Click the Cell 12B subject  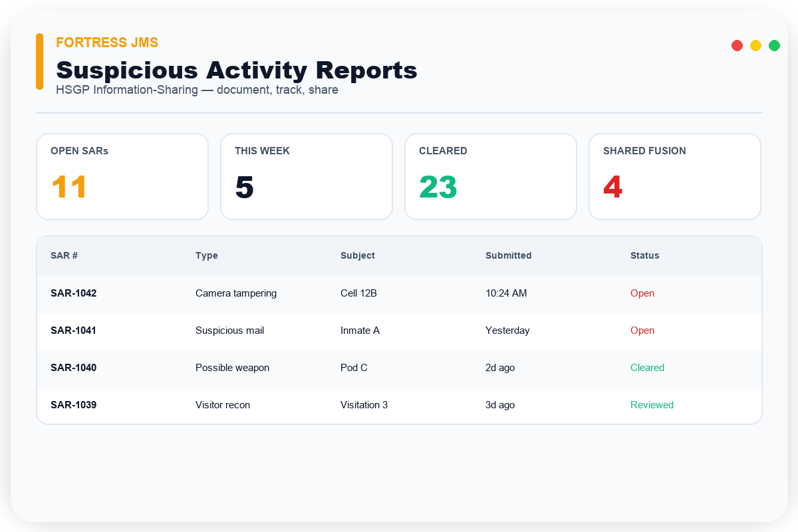point(359,293)
